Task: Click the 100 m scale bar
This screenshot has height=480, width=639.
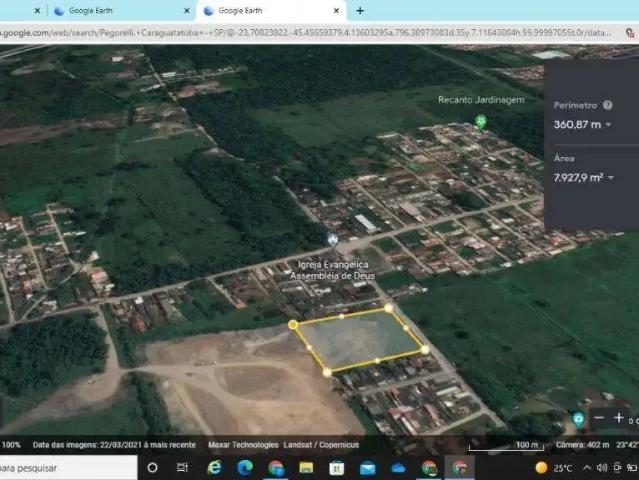Action: 507,446
